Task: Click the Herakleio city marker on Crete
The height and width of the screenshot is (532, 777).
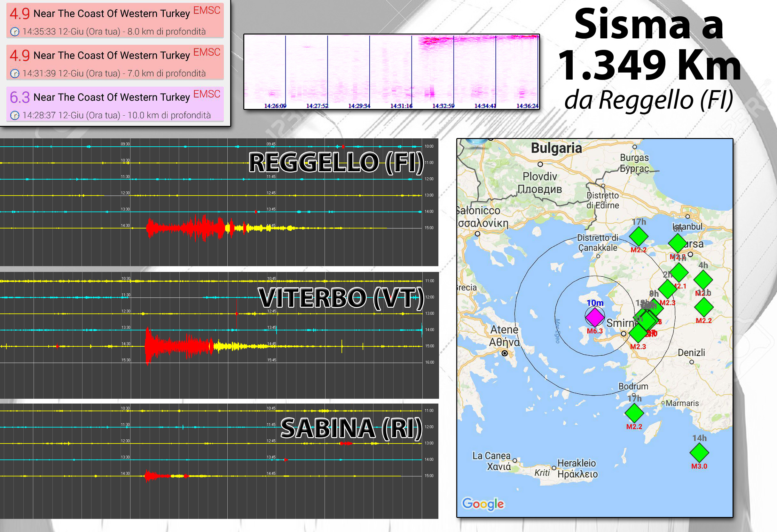Action: click(x=554, y=468)
